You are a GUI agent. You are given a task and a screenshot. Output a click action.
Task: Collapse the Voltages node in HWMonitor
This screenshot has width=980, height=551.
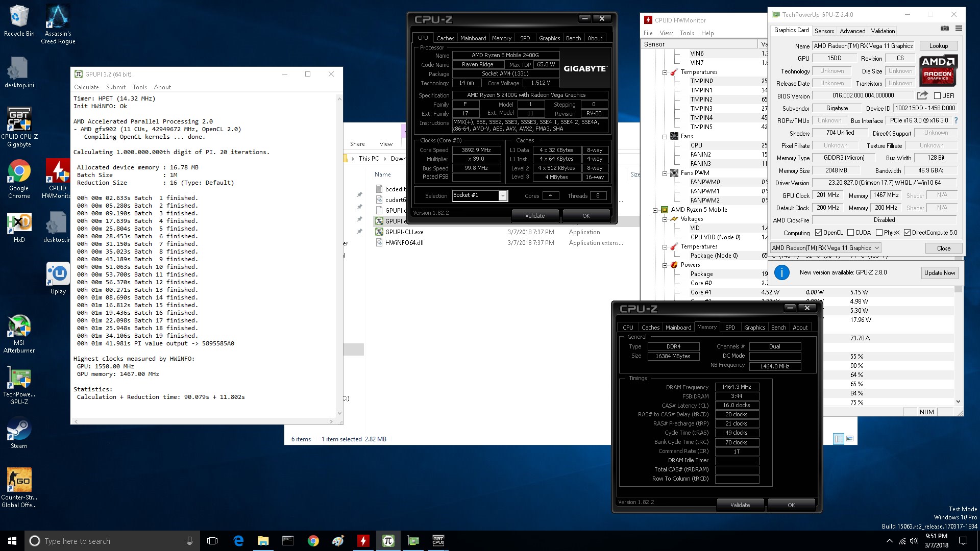pos(665,219)
